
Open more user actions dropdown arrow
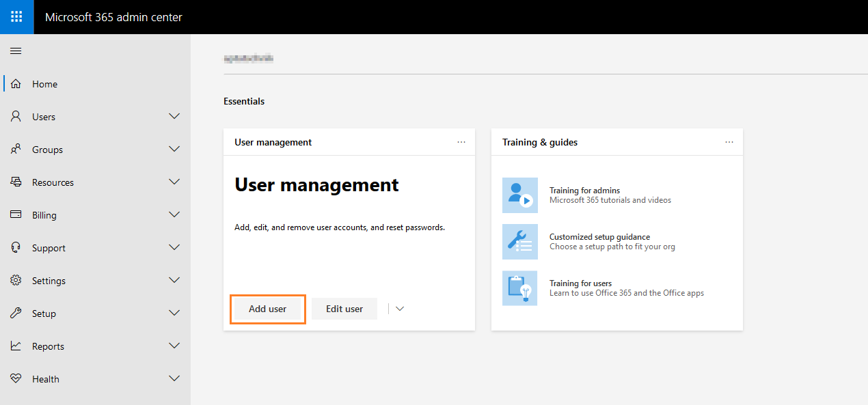(x=400, y=309)
